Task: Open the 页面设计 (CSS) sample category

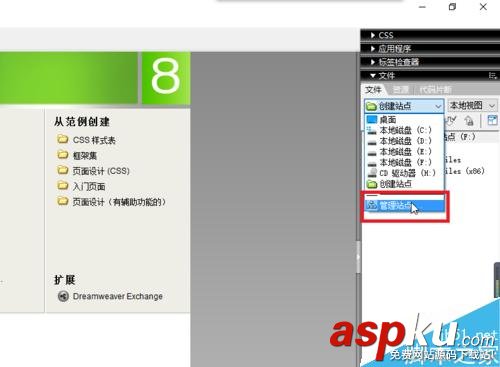Action: (x=93, y=171)
